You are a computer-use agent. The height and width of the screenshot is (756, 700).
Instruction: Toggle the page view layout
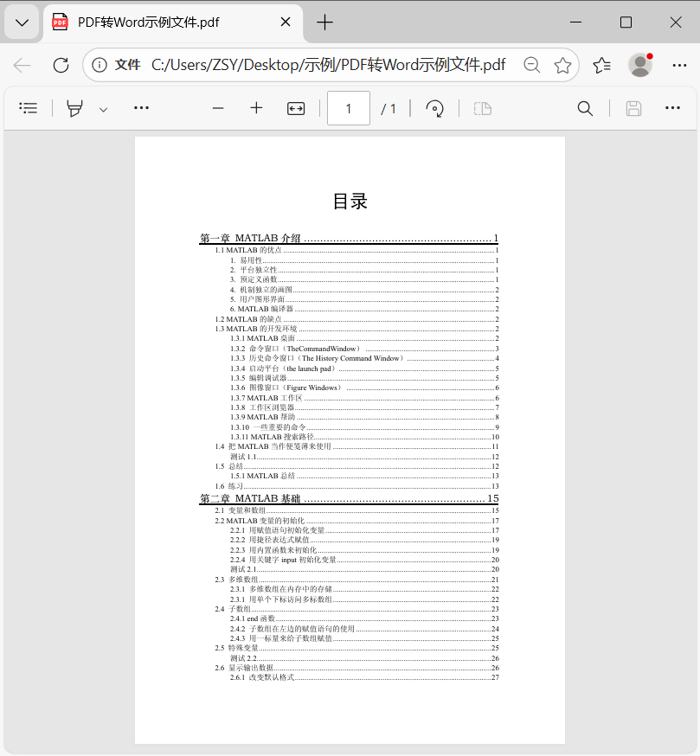[x=482, y=108]
